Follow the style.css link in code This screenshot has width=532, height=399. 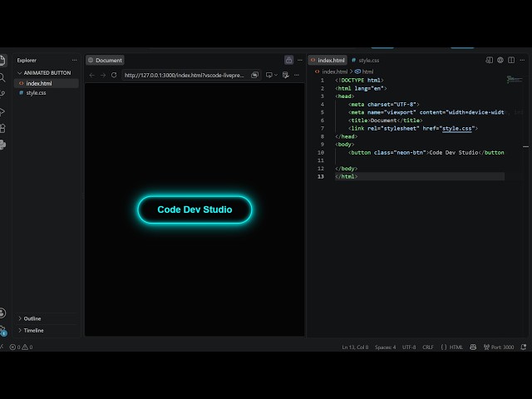[x=457, y=129]
